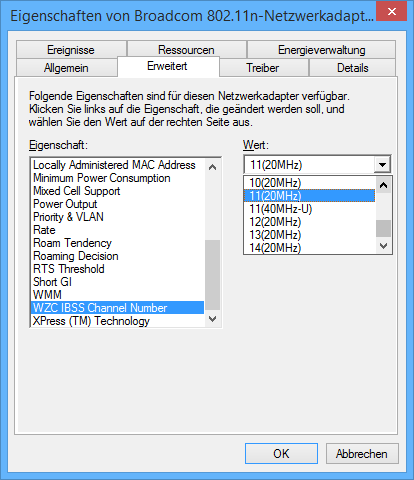Choose 12(20MHz) channel value
414x480 pixels.
(x=309, y=222)
